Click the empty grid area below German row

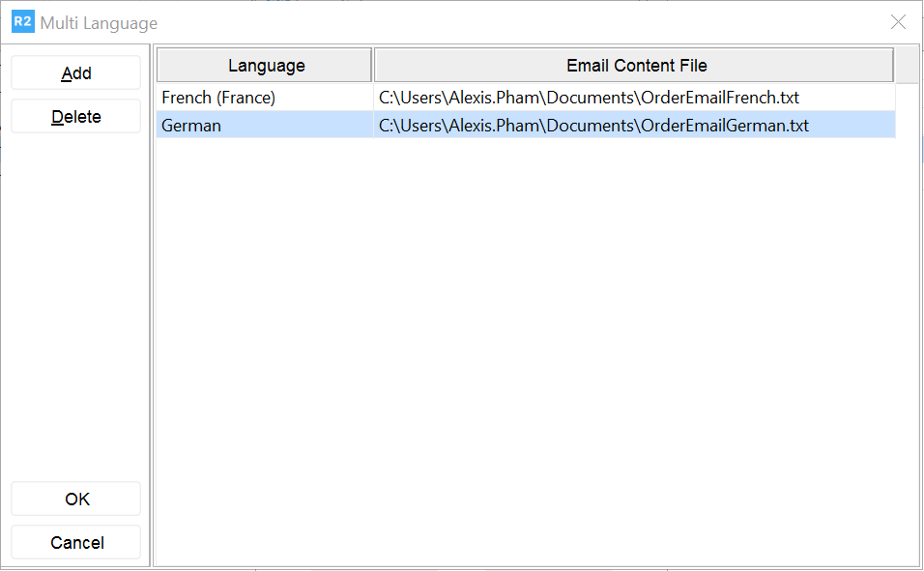pos(532,338)
